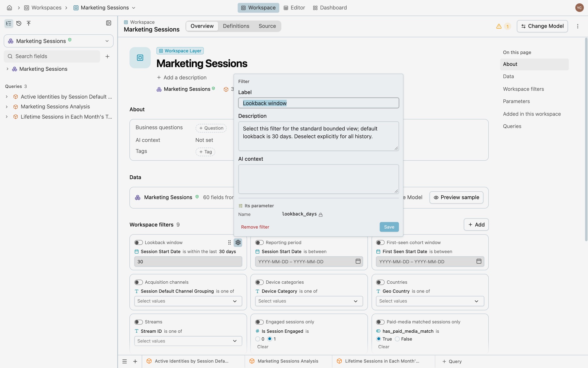
Task: Select radio 0 for Is Session Engaged
Action: [258, 339]
